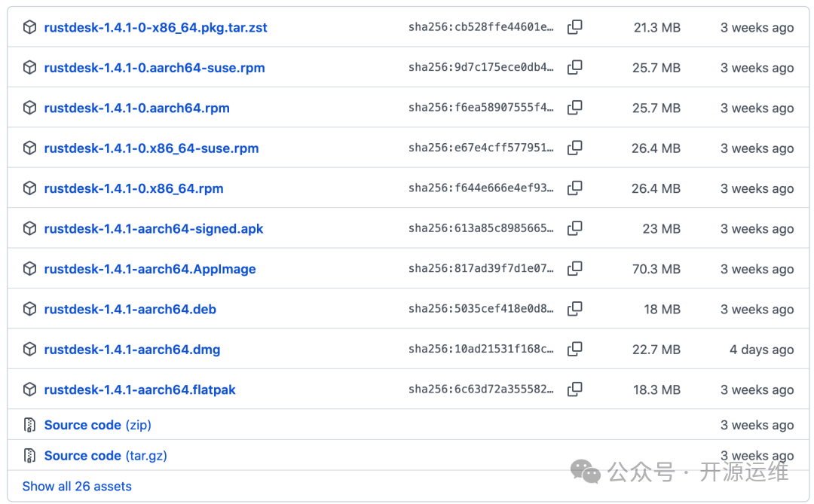
Task: Click the zip file icon beside Source code (zip)
Action: 29,425
